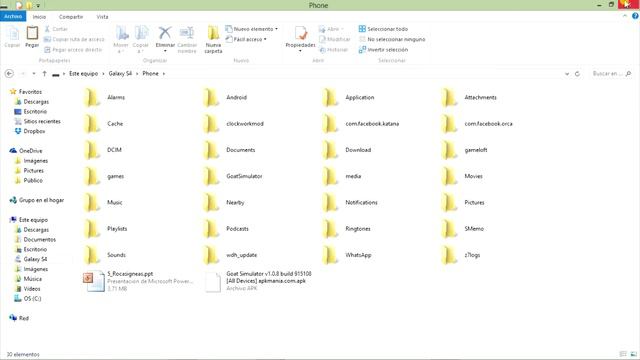Screen dimensions: 640x360
Task: Switch to large icons view in status bar
Action: 633,354
